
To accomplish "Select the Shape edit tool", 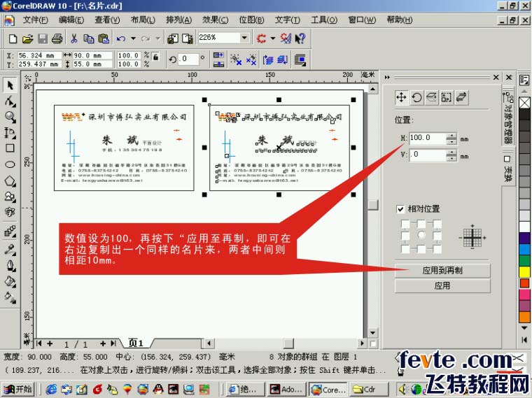I will [x=10, y=101].
